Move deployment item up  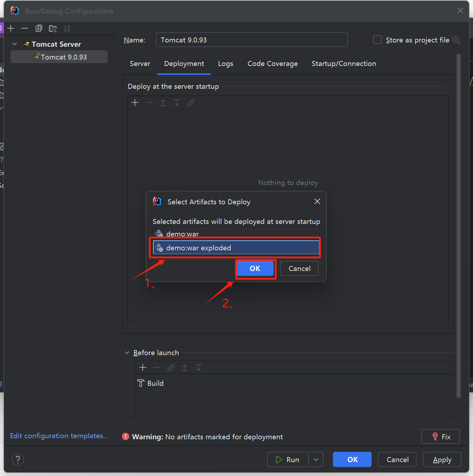pos(163,103)
